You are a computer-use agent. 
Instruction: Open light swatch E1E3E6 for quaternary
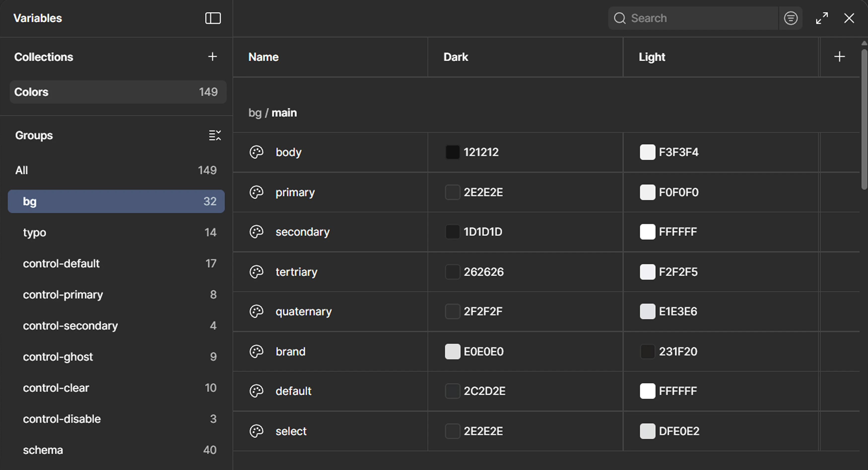click(647, 311)
